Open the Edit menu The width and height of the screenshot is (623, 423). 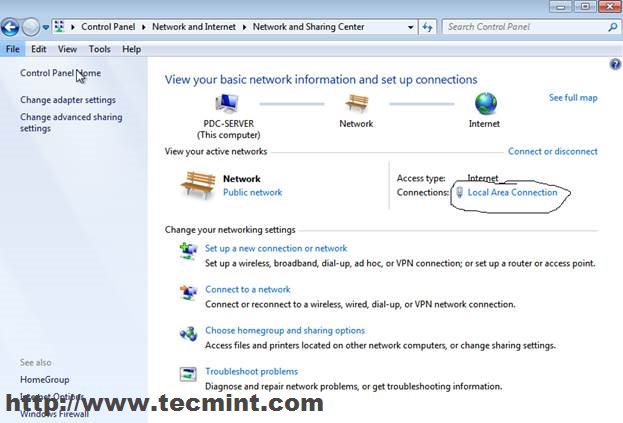[x=39, y=49]
